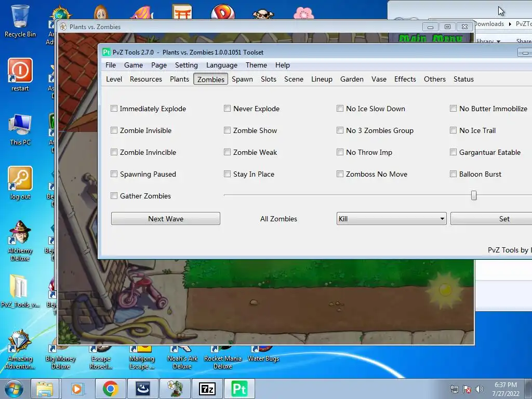
Task: Click the PvZ Tools title bar icon
Action: tap(107, 52)
